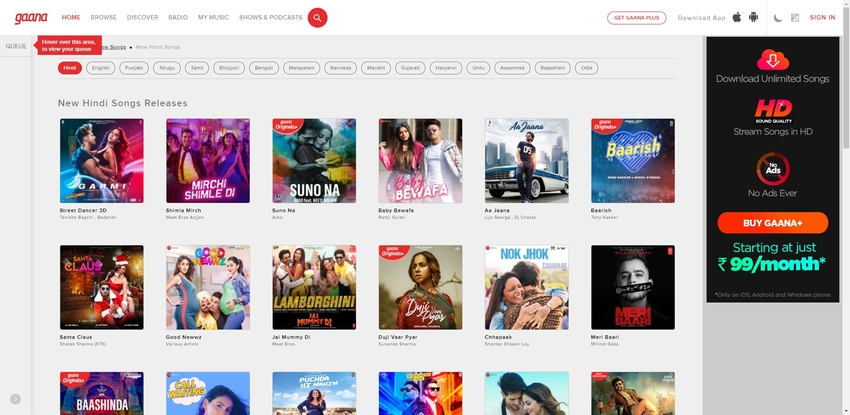Select the Punjabi language filter

click(134, 68)
